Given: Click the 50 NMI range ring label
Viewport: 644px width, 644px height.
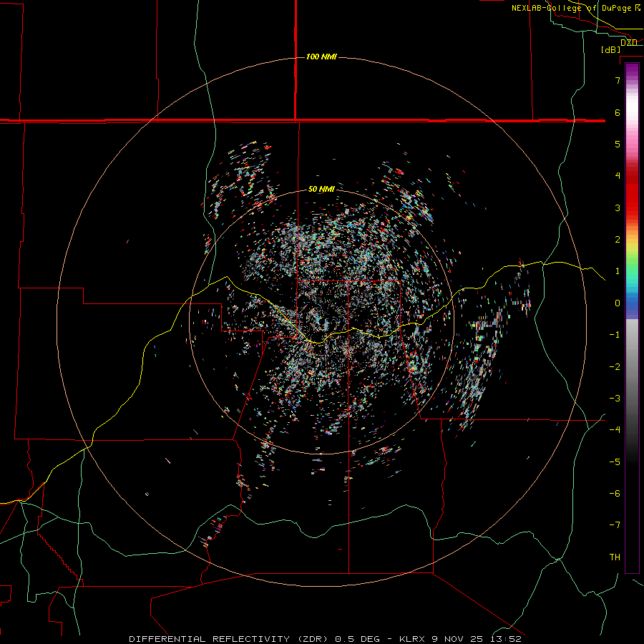Looking at the screenshot, I should click(x=321, y=189).
